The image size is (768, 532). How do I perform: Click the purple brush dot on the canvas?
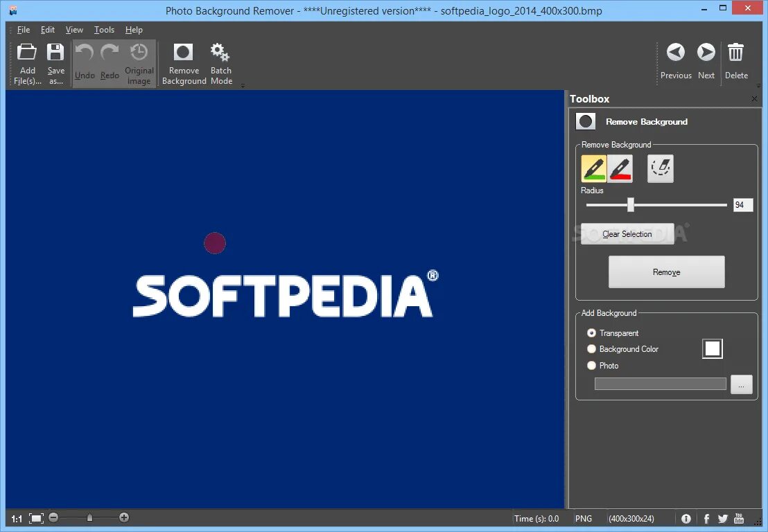[215, 243]
